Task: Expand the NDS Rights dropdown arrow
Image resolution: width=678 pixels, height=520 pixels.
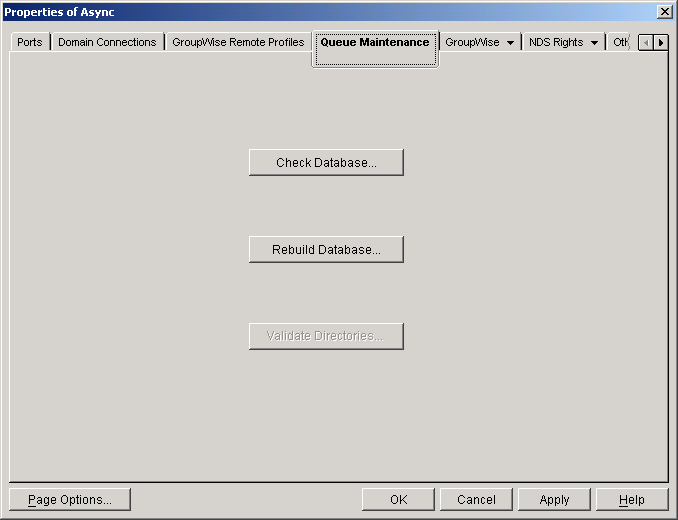Action: point(595,43)
